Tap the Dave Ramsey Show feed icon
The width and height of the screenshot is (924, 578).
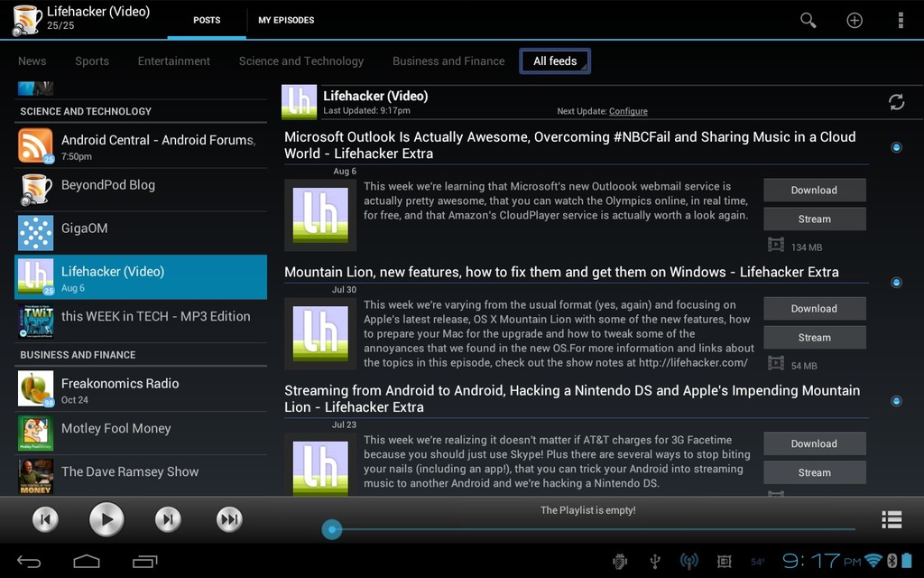click(x=35, y=477)
